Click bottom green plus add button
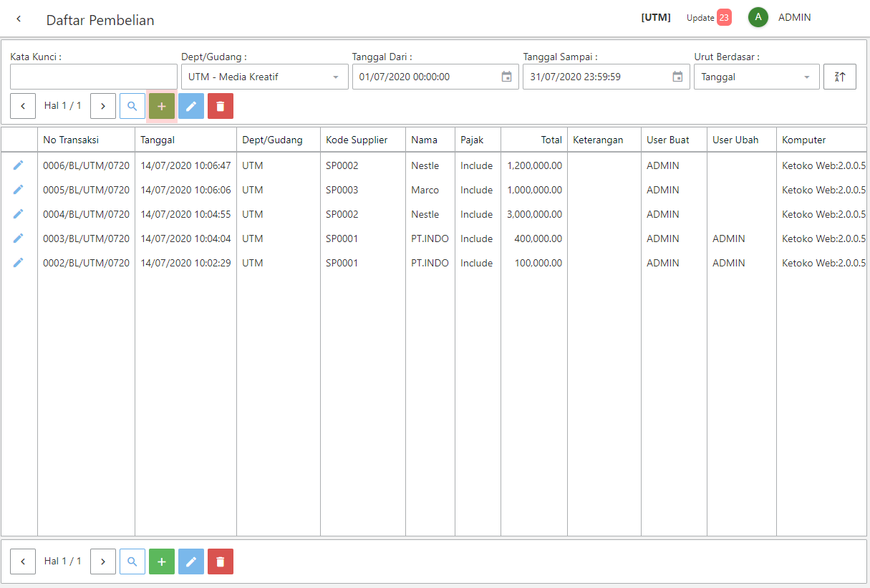Viewport: 870px width, 588px height. pos(162,562)
